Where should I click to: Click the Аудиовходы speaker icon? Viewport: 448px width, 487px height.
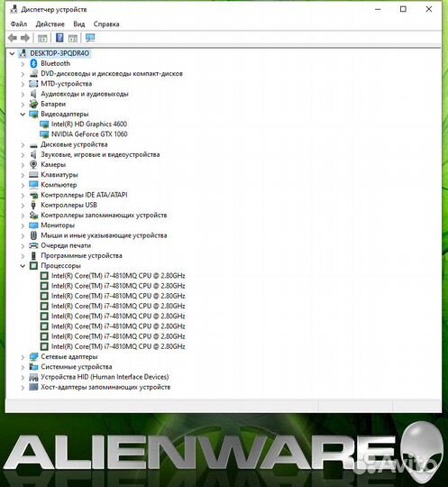pos(33,94)
